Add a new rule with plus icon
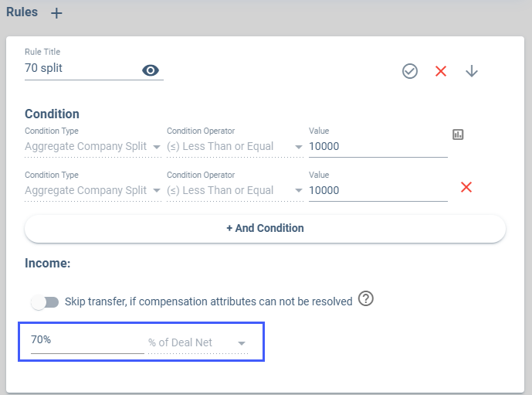Viewport: 532px width, 395px height. 56,13
